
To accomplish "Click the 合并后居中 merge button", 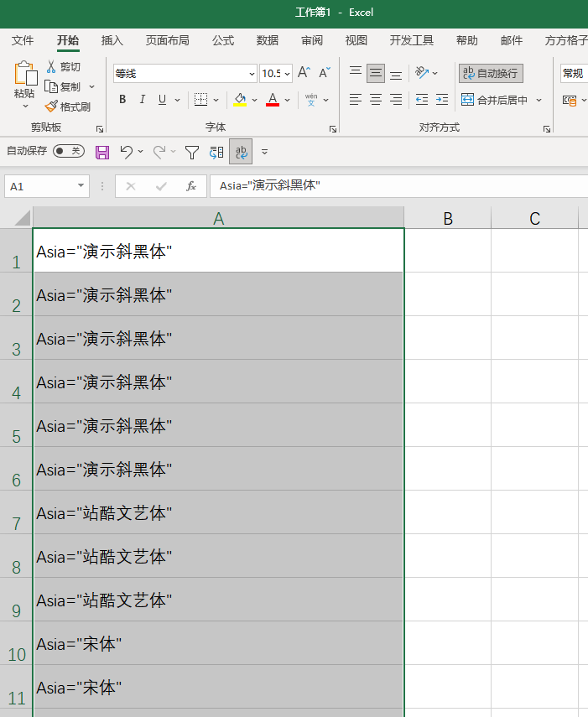I will (495, 100).
